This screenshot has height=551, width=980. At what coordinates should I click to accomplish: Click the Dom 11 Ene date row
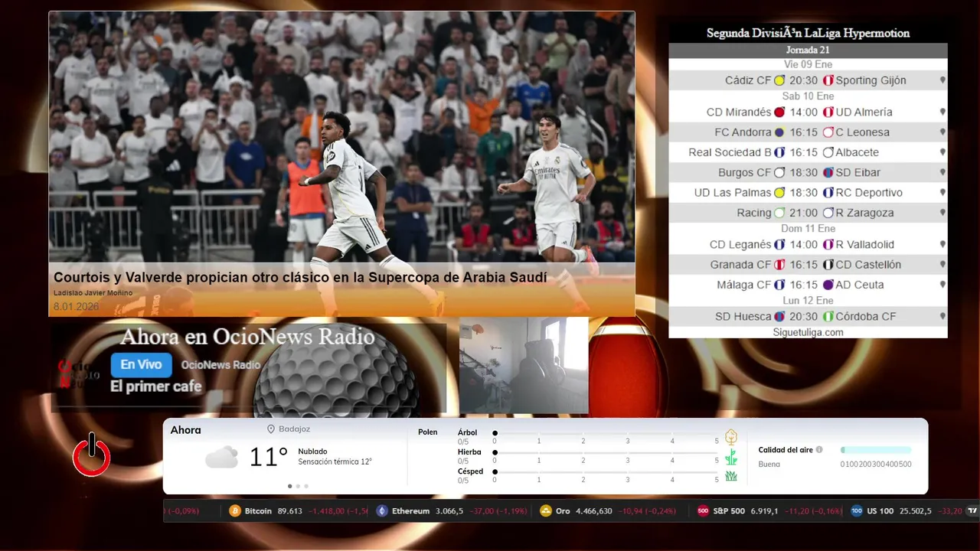click(x=808, y=229)
